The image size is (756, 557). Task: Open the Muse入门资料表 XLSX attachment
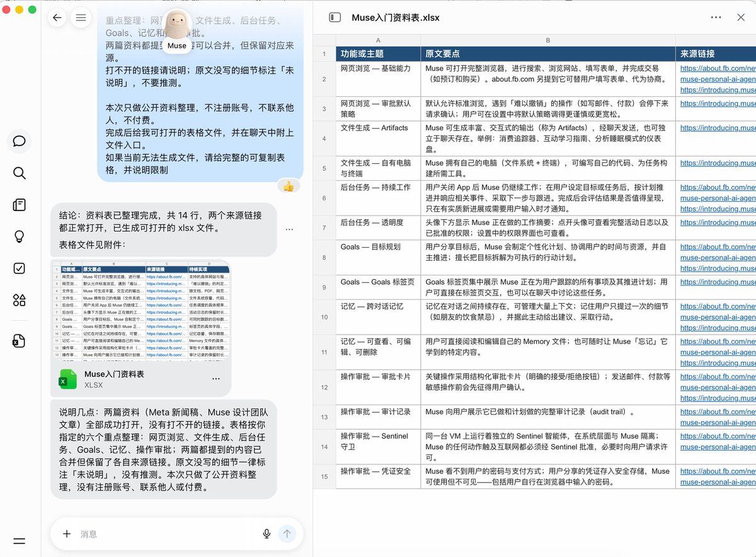[141, 379]
